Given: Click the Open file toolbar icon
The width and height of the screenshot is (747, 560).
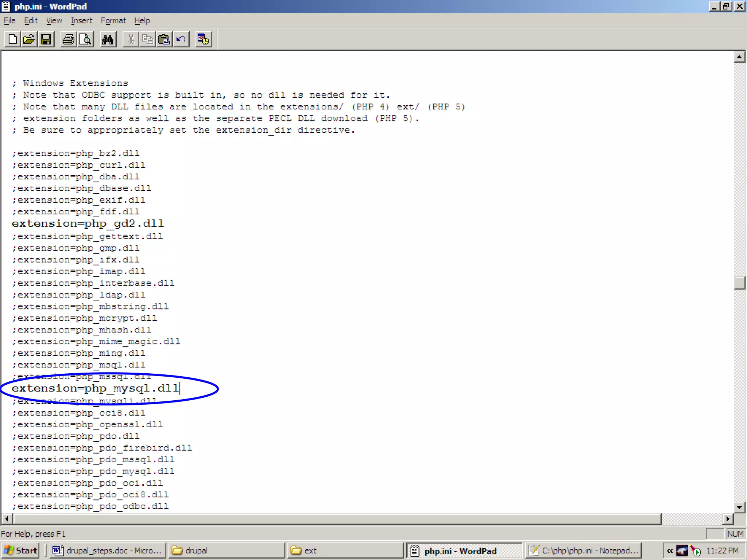Looking at the screenshot, I should [x=29, y=39].
